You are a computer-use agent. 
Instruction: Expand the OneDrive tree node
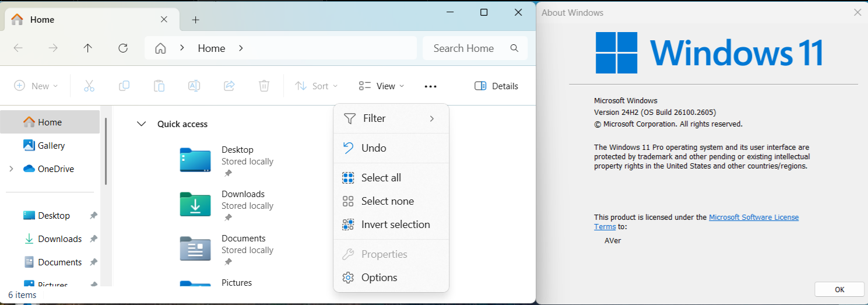pos(11,169)
